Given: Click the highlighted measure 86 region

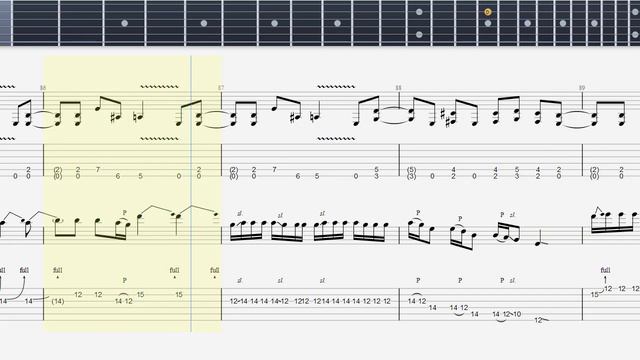Looking at the screenshot, I should click(133, 194).
